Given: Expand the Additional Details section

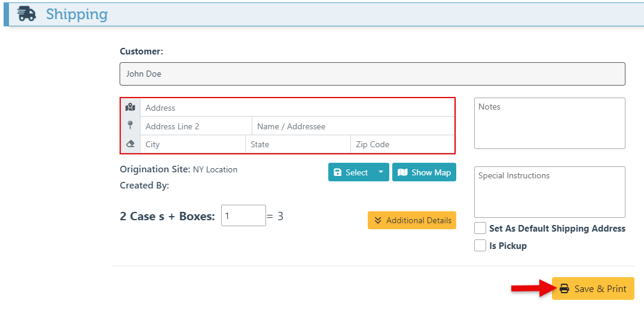Looking at the screenshot, I should (x=412, y=220).
